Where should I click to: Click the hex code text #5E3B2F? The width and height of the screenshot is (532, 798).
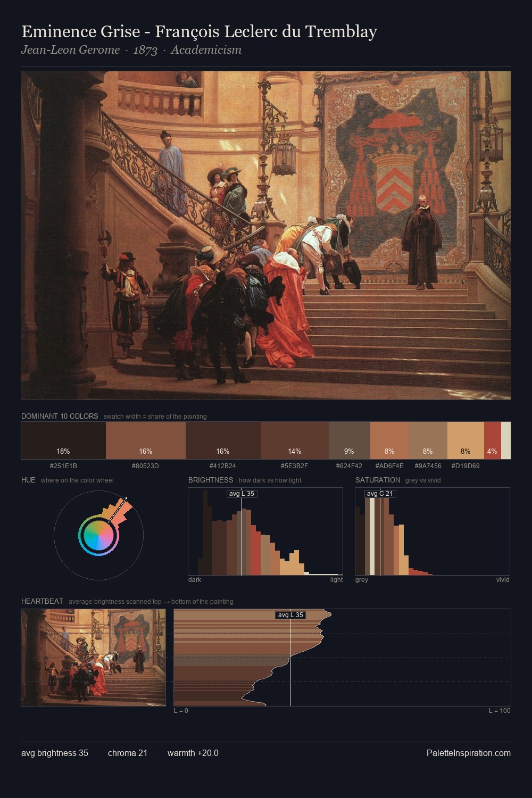294,465
